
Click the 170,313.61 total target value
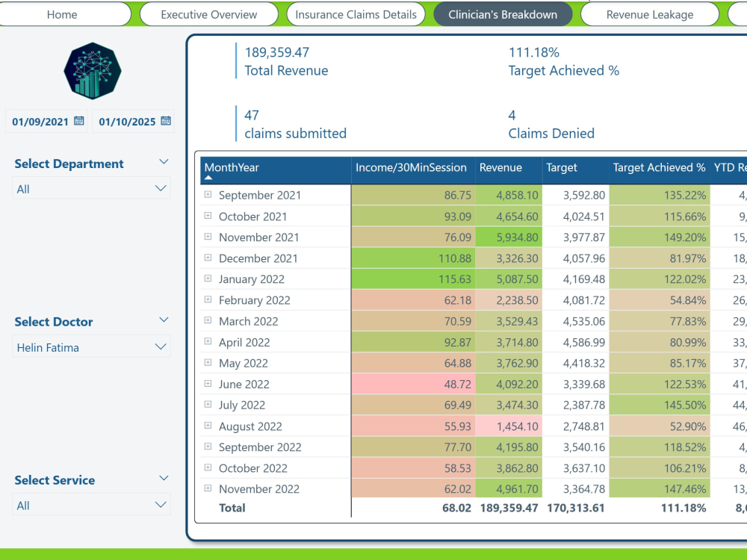coord(575,508)
